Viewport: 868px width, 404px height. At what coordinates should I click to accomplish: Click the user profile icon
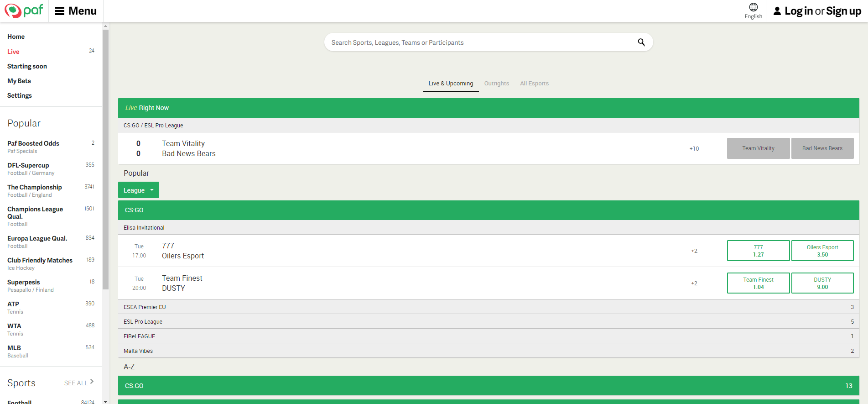[x=777, y=11]
